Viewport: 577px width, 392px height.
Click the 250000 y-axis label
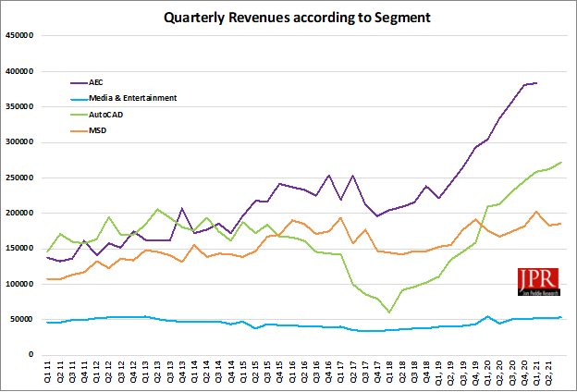pyautogui.click(x=19, y=178)
